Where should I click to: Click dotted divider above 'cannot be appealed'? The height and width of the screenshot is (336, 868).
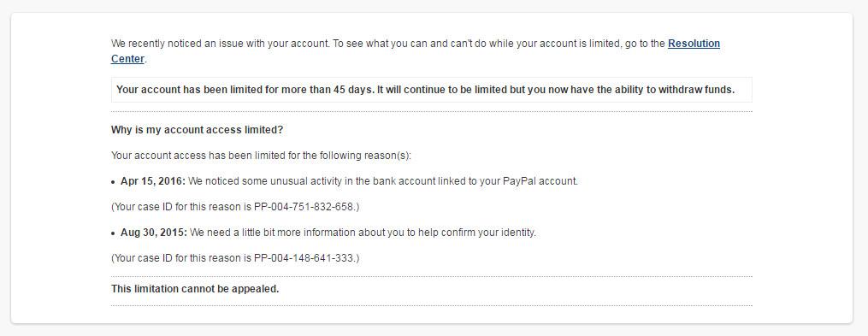(431, 276)
